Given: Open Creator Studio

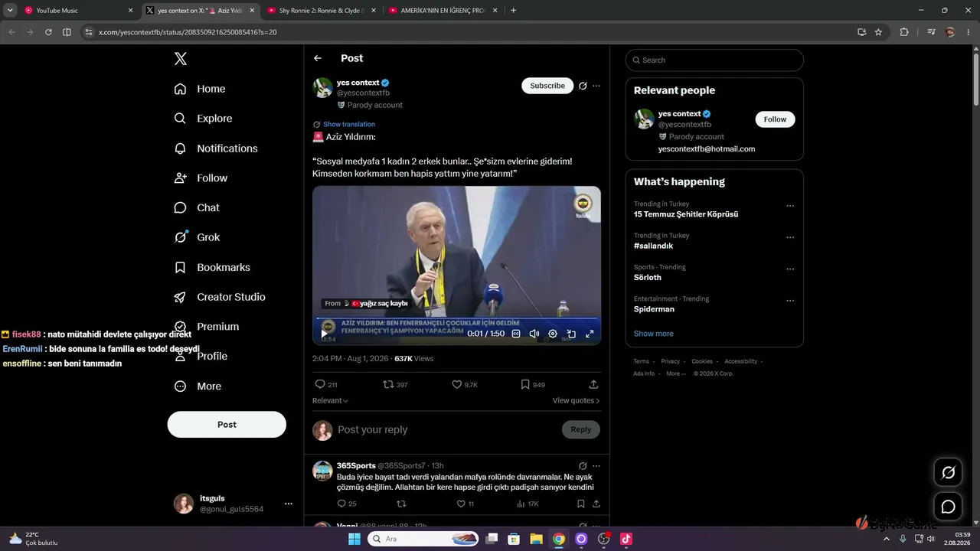Looking at the screenshot, I should (220, 297).
